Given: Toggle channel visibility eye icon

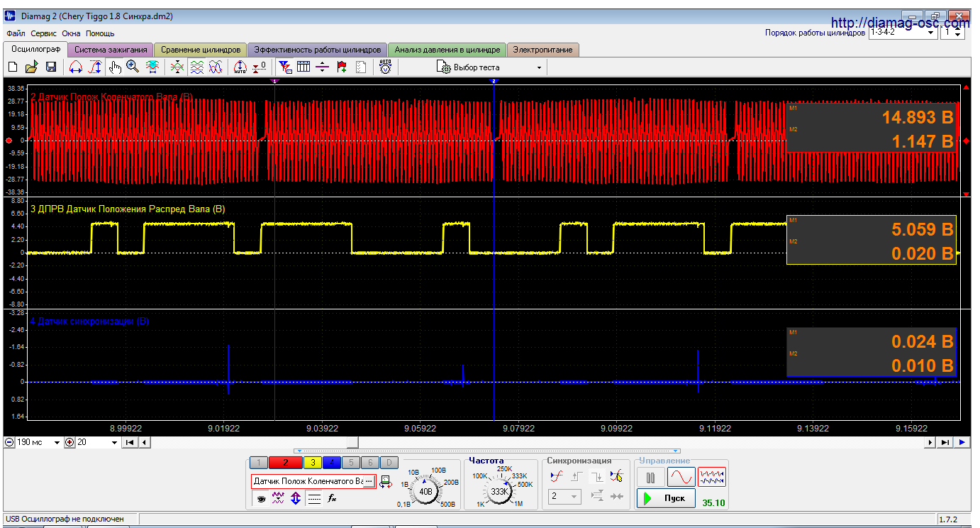Looking at the screenshot, I should click(261, 499).
